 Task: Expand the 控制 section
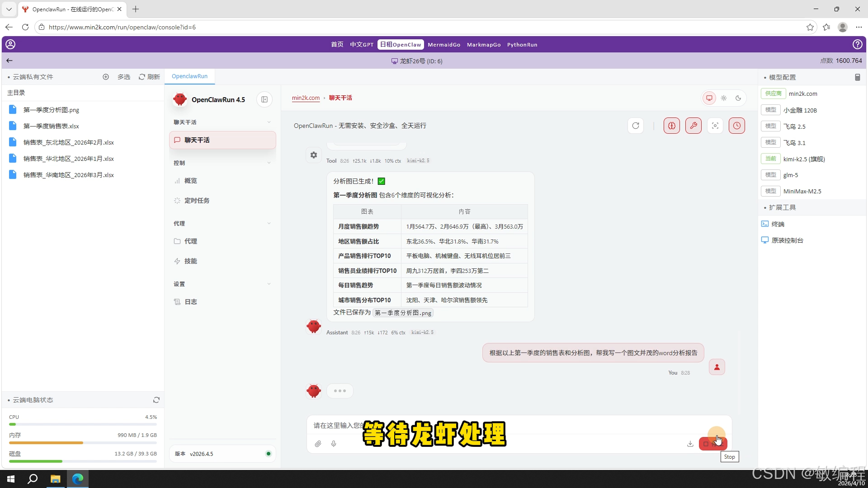[x=269, y=163]
